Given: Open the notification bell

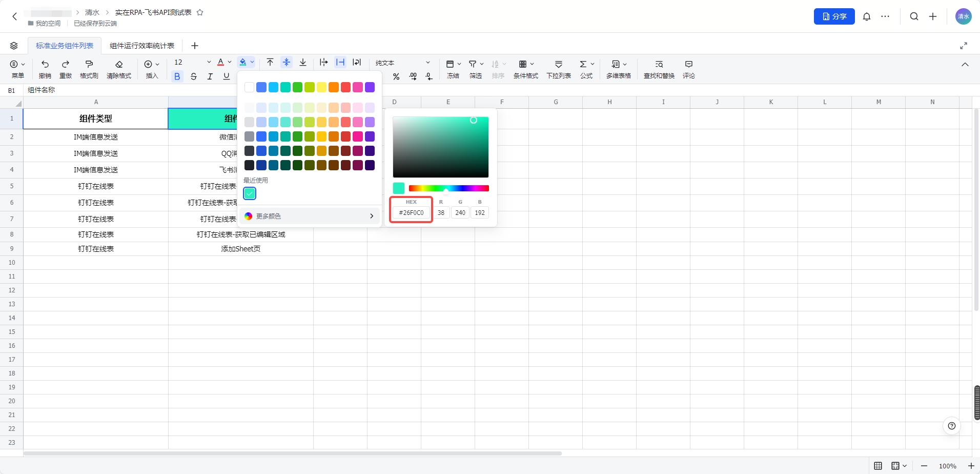Looking at the screenshot, I should pyautogui.click(x=866, y=16).
